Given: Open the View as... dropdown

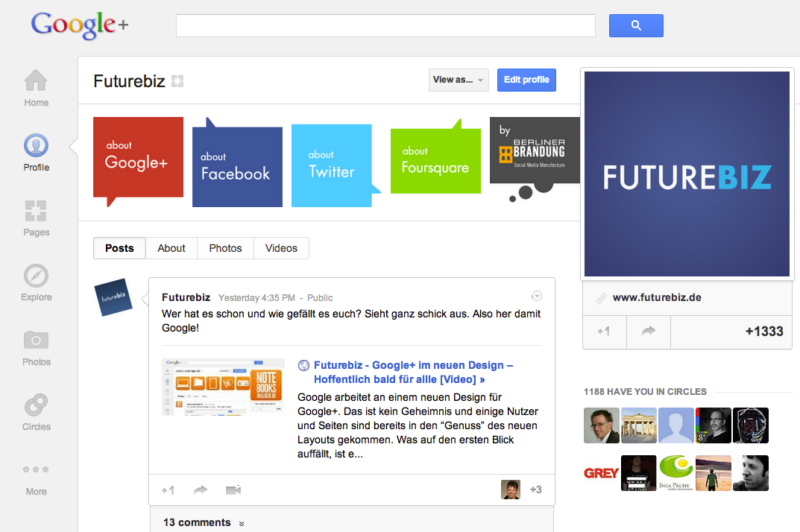Looking at the screenshot, I should (459, 80).
